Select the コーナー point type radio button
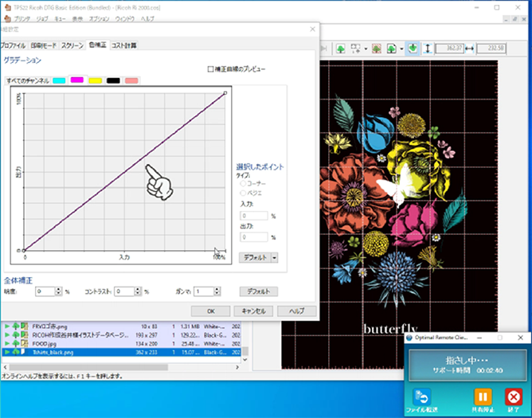This screenshot has width=532, height=418. 241,182
